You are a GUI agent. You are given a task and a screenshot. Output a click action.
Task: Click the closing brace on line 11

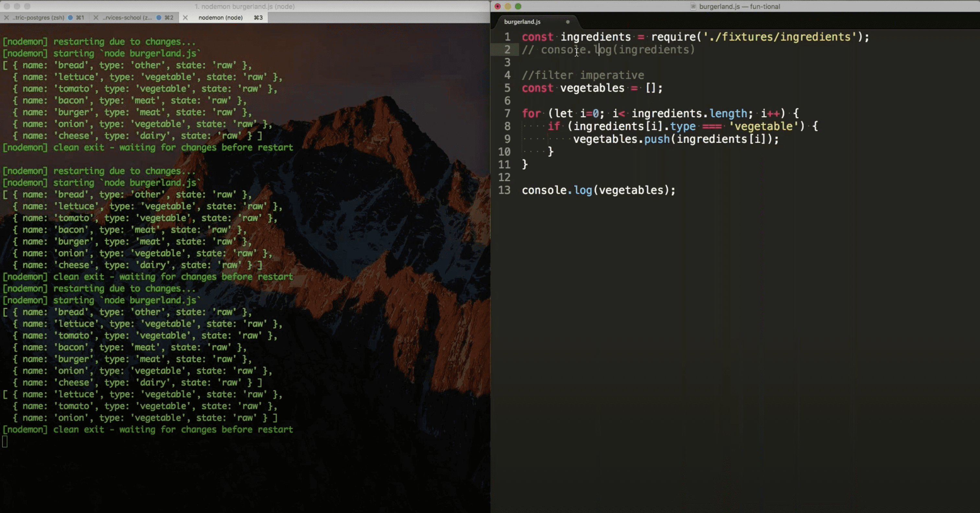click(x=525, y=164)
